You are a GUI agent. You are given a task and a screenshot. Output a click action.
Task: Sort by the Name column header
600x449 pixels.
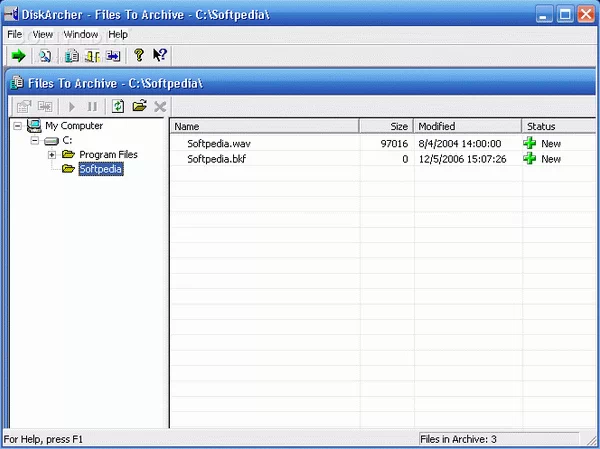click(265, 126)
